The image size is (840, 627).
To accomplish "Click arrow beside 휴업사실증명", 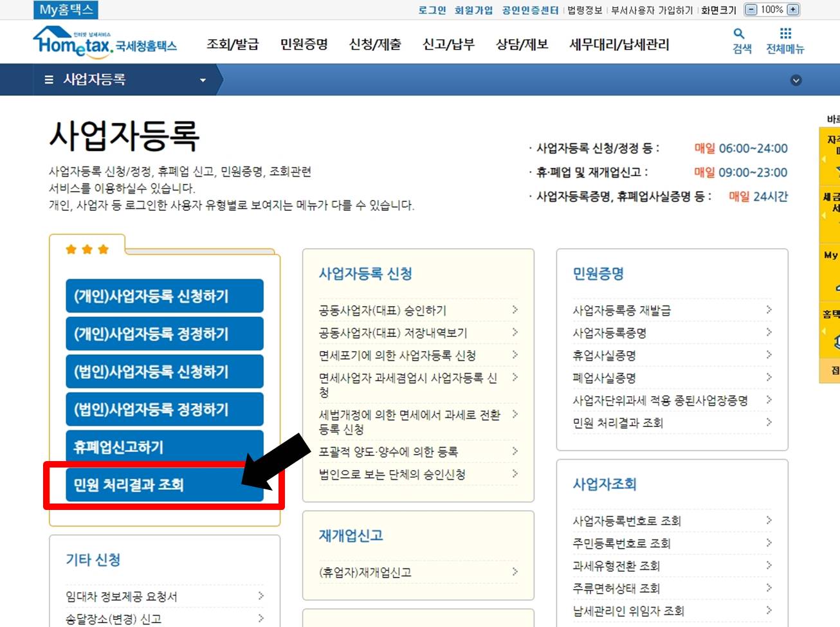I will [x=769, y=355].
